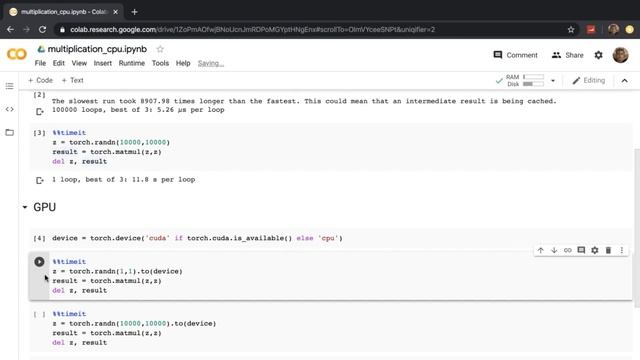Click the RAM and Disk usage indicator
Image resolution: width=640 pixels, height=360 pixels.
(x=524, y=80)
